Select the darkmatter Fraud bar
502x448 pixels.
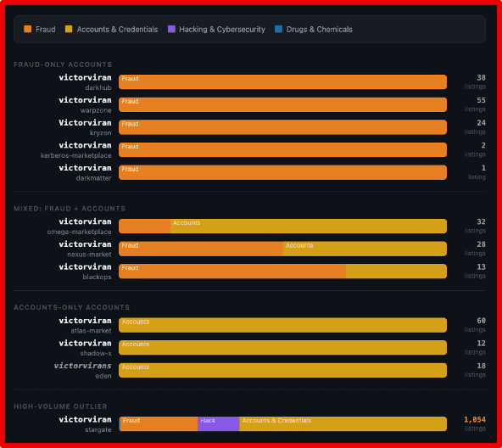pyautogui.click(x=282, y=172)
